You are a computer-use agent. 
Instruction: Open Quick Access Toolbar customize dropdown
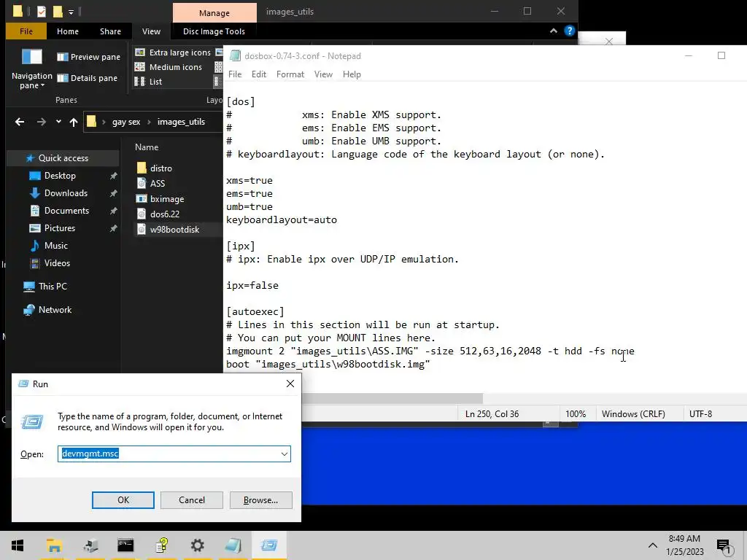pos(71,12)
